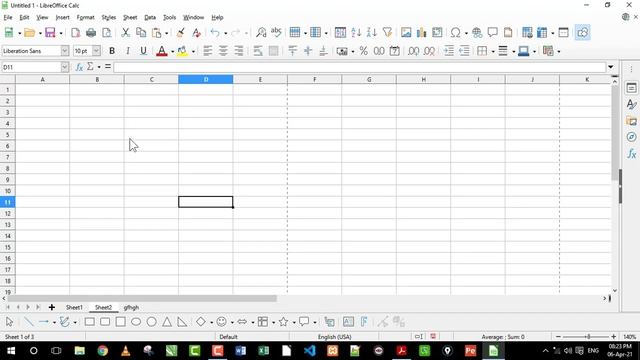
Task: Click the Format as Percent icon
Action: pos(364,51)
